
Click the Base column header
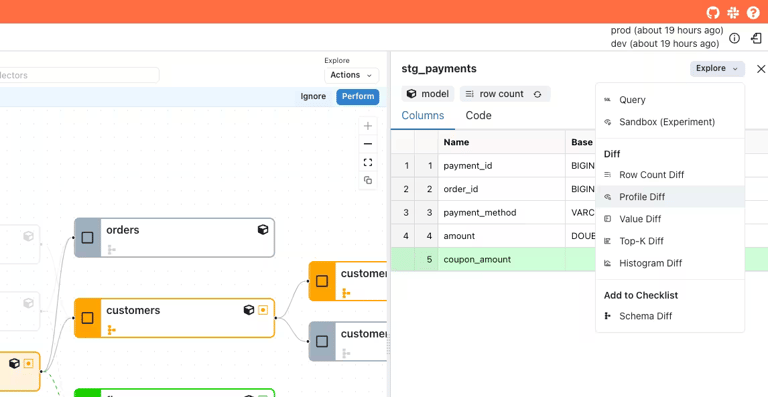point(581,142)
